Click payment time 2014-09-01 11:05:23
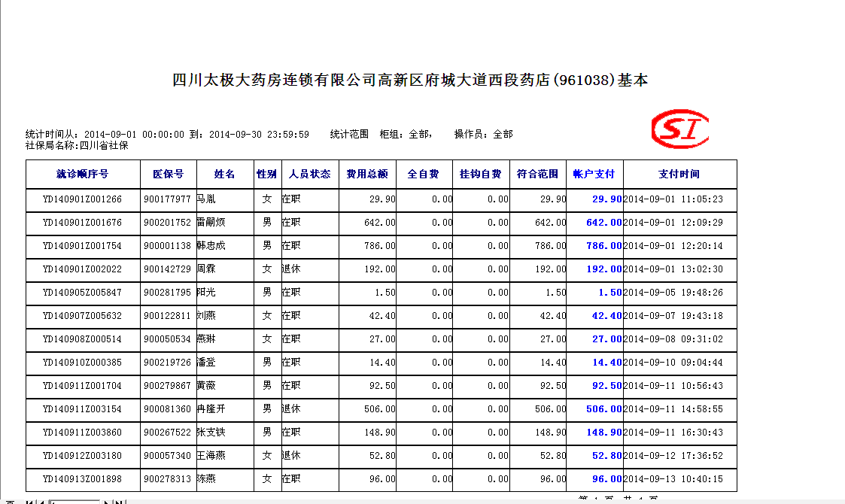The height and width of the screenshot is (504, 845). tap(673, 199)
